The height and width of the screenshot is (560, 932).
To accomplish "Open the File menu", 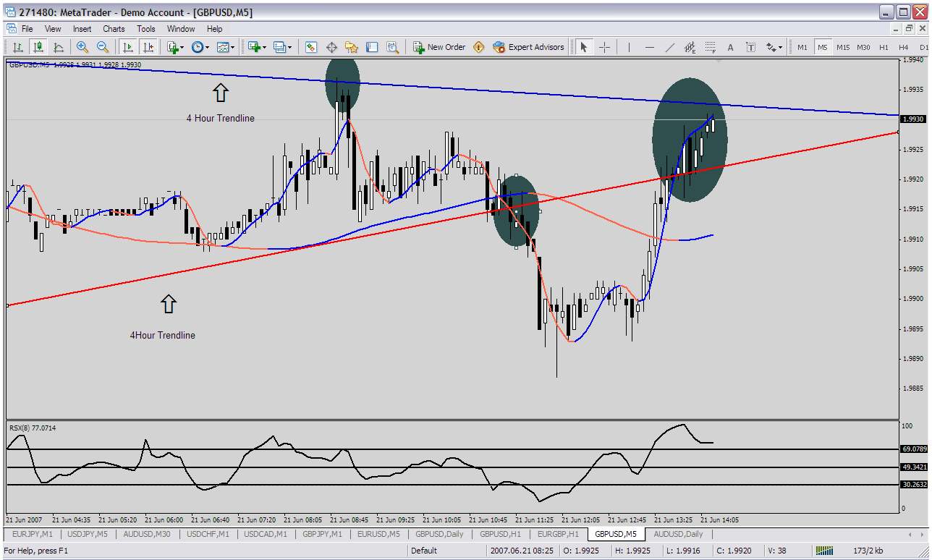I will click(27, 29).
